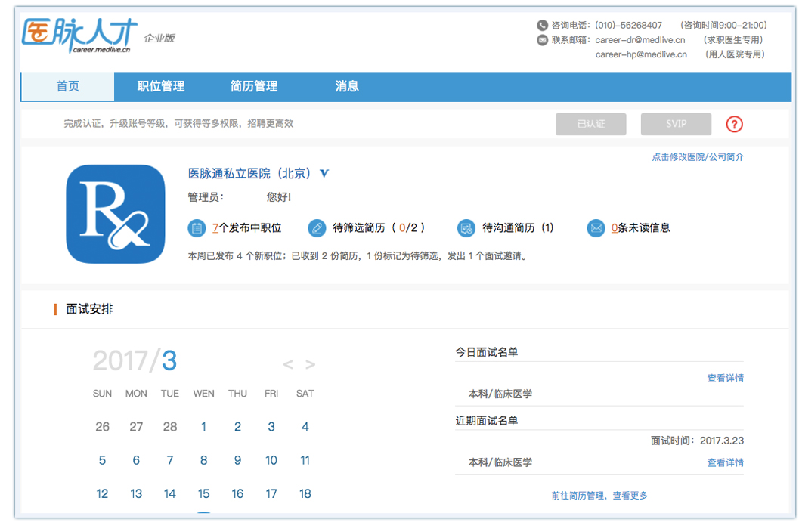Image resolution: width=799 pixels, height=532 pixels.
Task: Open 医脉通私立医院（北京）name link
Action: (x=249, y=174)
